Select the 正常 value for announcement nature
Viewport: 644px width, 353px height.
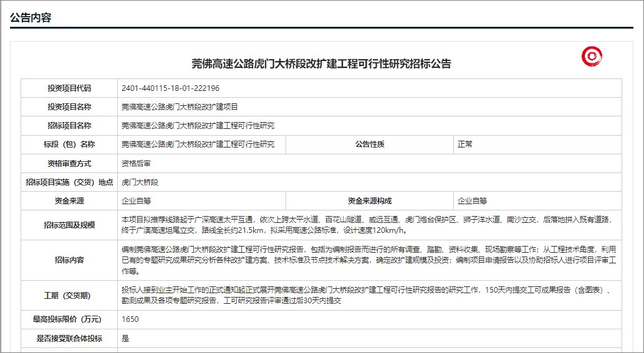pos(465,144)
